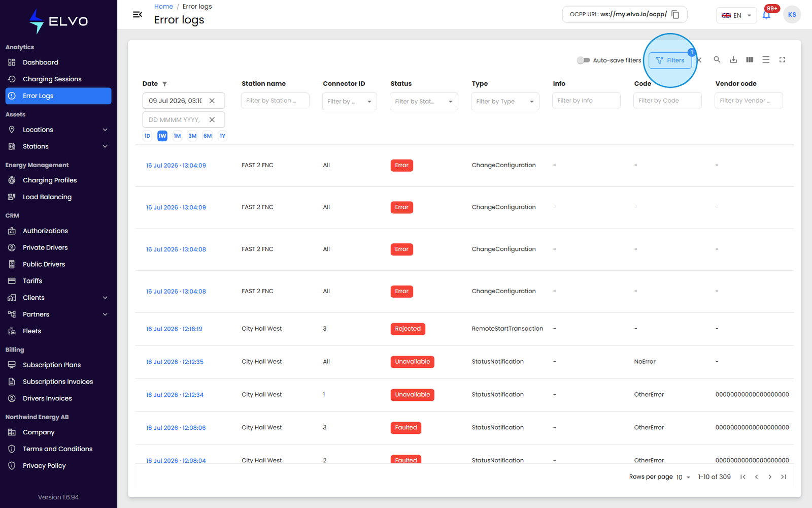Copy the OCPP URL
Image resolution: width=812 pixels, height=508 pixels.
(675, 14)
